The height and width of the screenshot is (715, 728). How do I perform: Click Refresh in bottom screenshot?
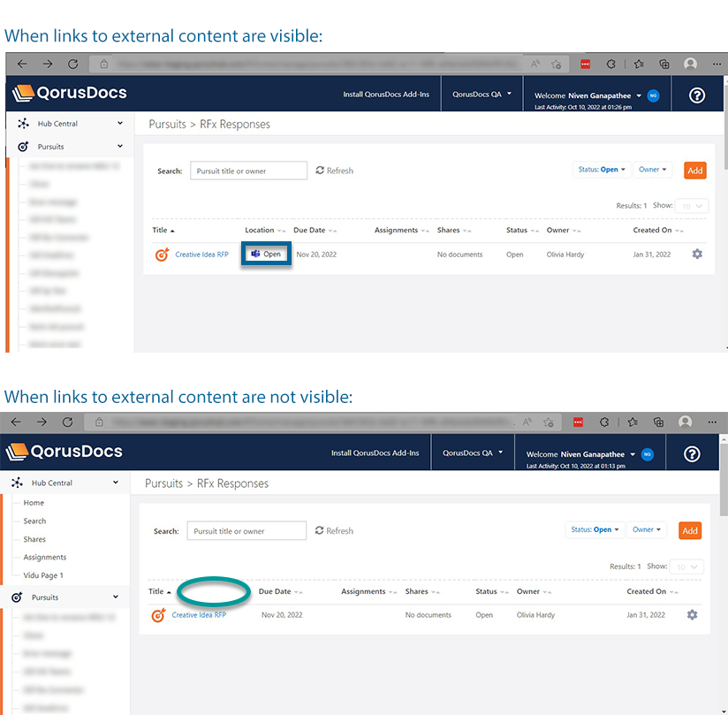click(x=334, y=530)
